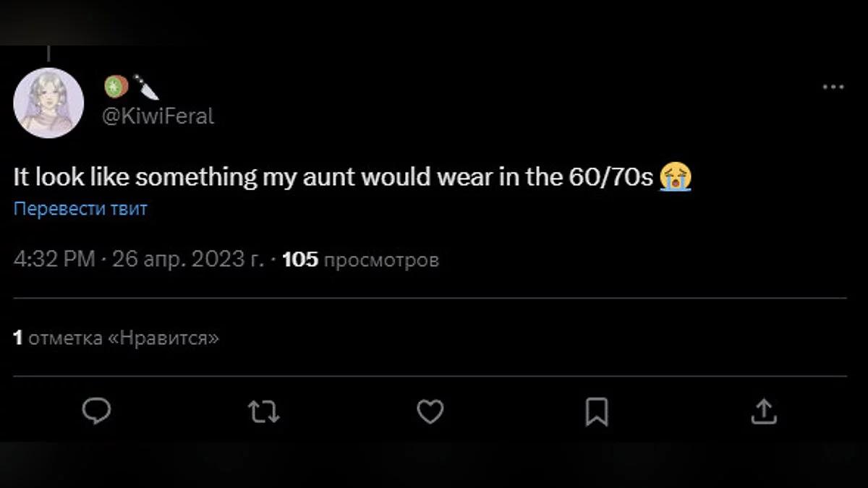Retweet this post using the arrows icon
This screenshot has width=868, height=488.
[x=263, y=412]
